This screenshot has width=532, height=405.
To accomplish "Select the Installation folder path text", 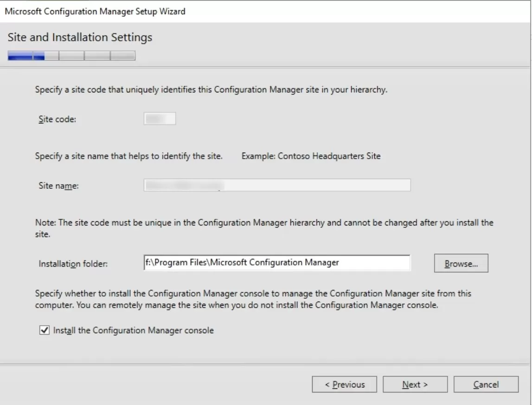I will tap(276, 263).
